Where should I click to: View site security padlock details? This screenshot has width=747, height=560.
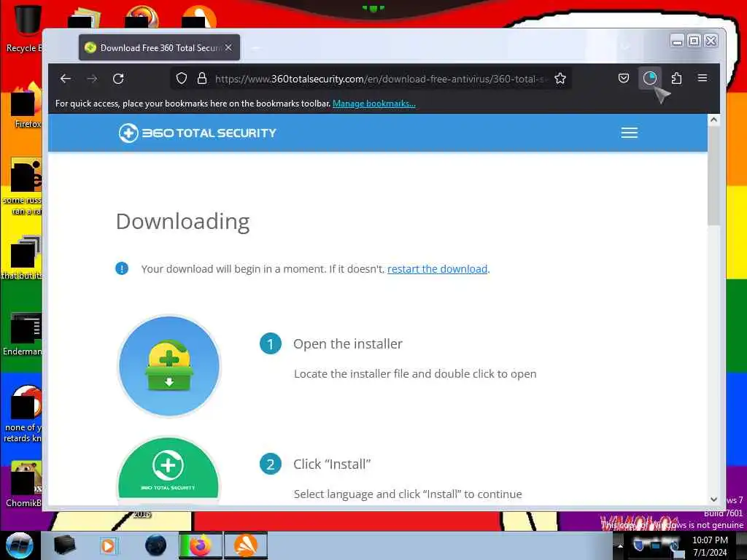point(202,79)
